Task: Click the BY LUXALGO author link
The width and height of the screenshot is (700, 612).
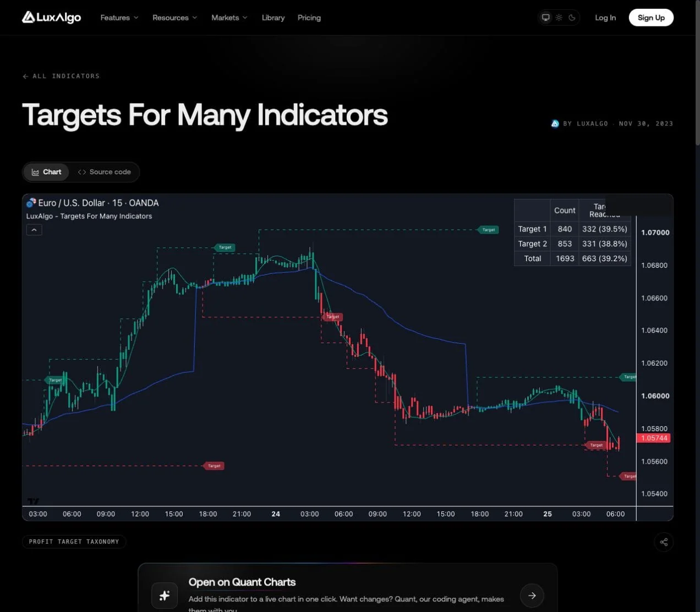Action: 586,124
